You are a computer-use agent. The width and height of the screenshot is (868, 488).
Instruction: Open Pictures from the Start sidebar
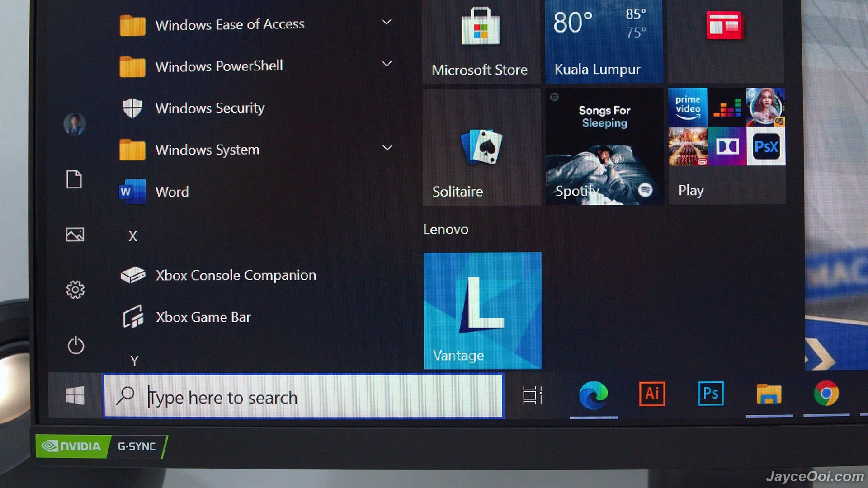[75, 235]
